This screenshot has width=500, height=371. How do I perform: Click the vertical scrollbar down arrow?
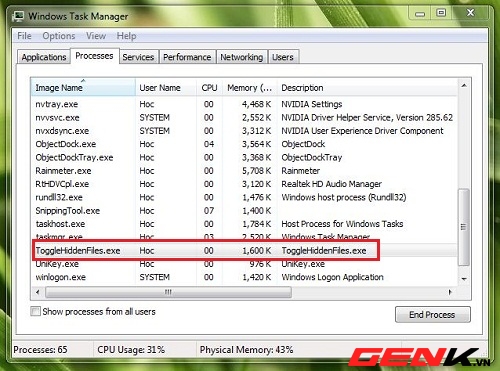coord(464,279)
